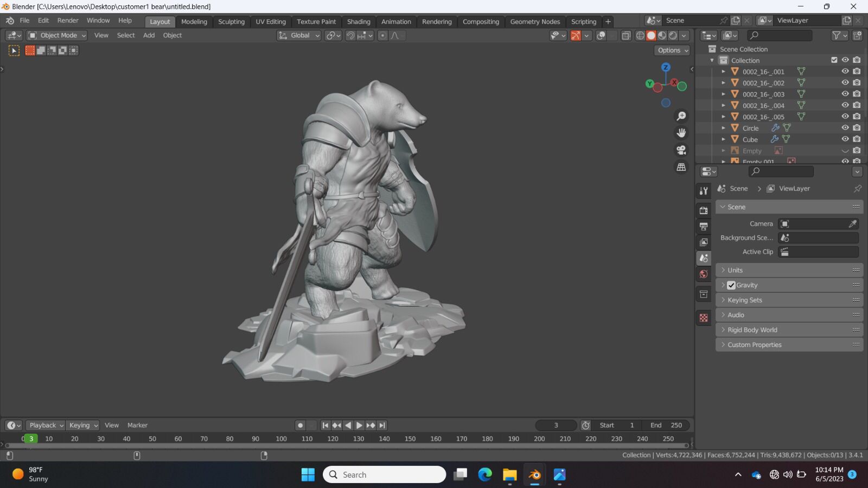Select rendered viewport shading sphere icon
The image size is (868, 488).
[x=673, y=35]
